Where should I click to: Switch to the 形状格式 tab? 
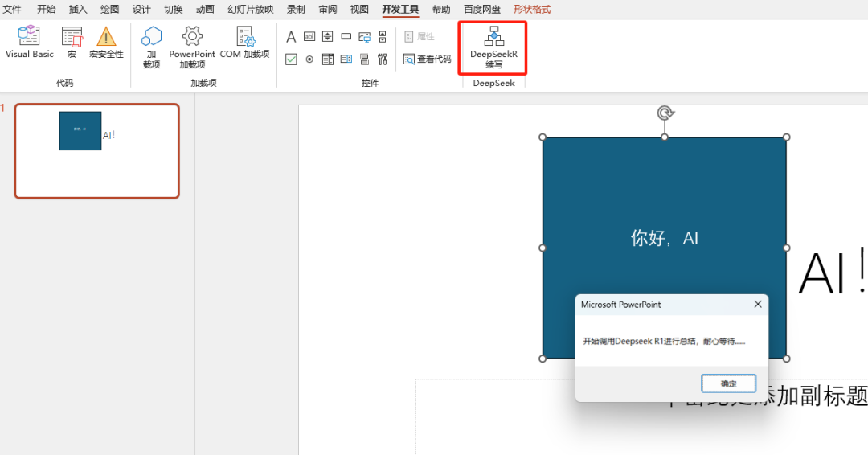[x=532, y=10]
